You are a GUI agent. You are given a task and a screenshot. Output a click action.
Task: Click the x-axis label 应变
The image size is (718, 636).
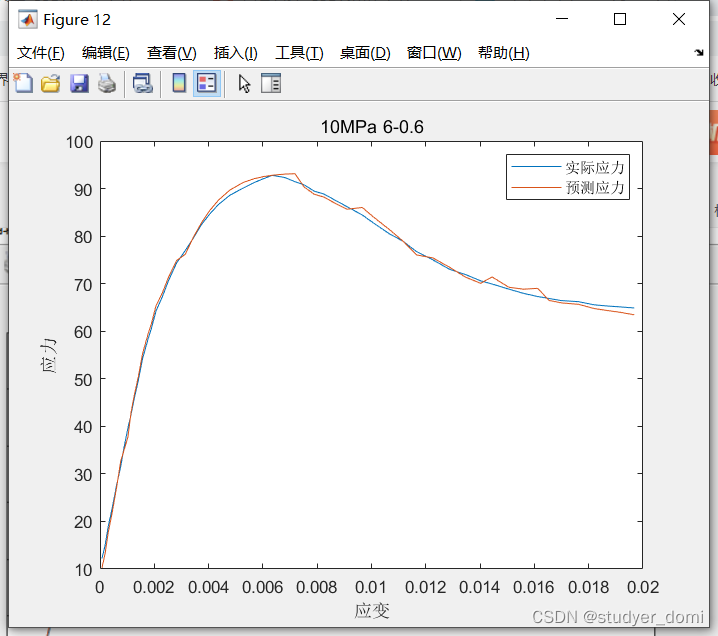coord(371,611)
